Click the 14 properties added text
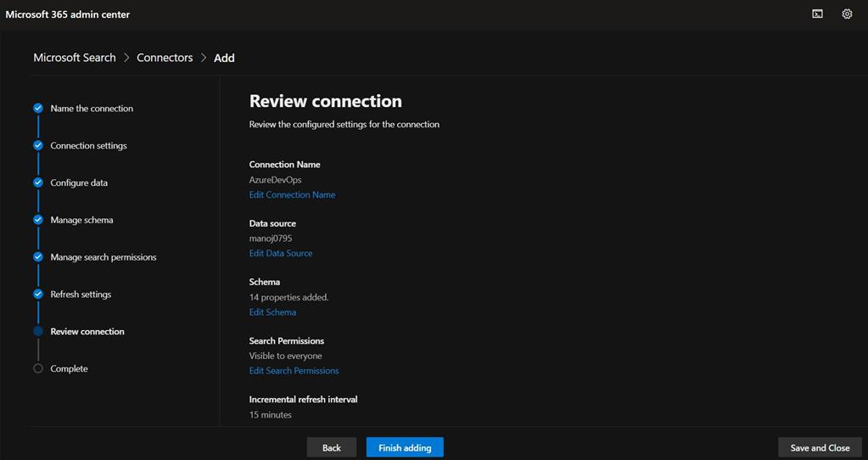 coord(289,297)
